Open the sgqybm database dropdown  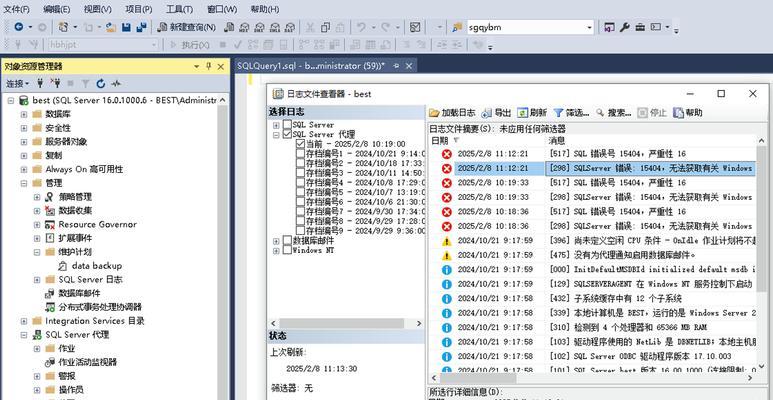point(589,28)
